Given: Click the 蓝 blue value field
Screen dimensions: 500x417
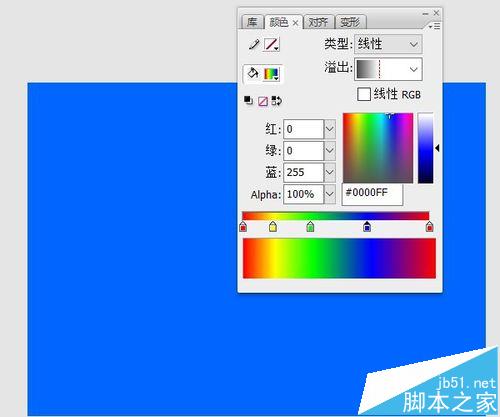Looking at the screenshot, I should (303, 172).
